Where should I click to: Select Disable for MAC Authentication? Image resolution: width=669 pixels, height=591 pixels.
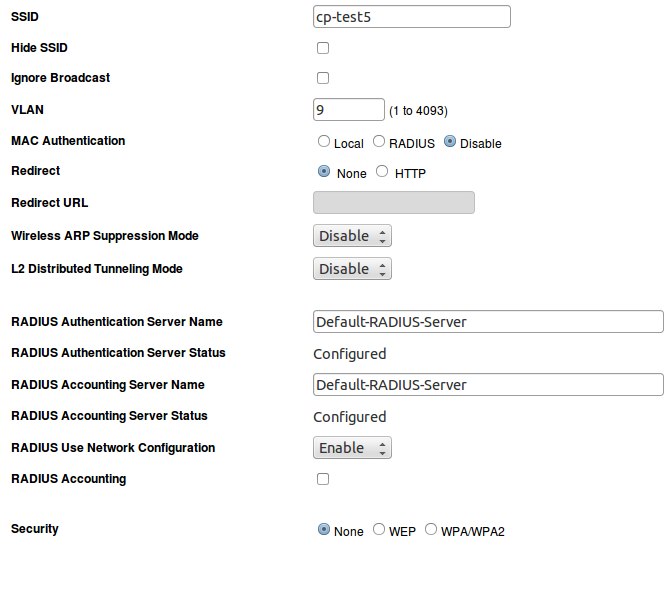click(450, 142)
